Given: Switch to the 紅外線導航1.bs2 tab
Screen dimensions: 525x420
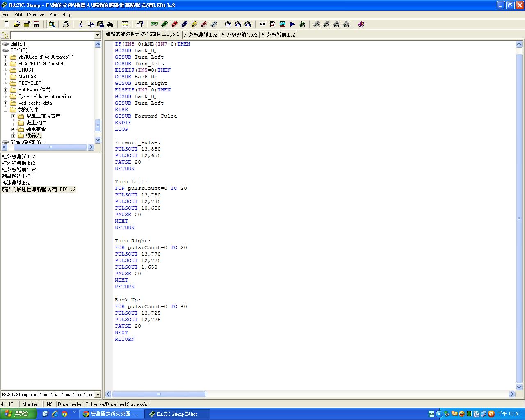Looking at the screenshot, I should [240, 35].
